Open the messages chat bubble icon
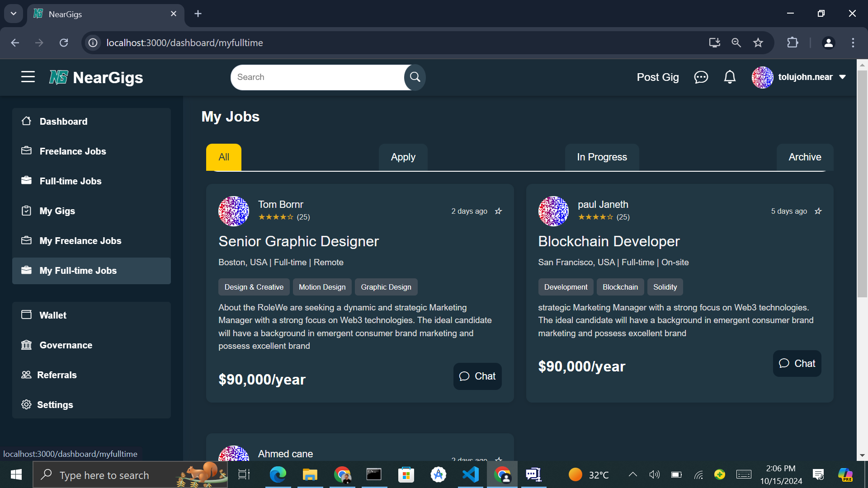 [701, 77]
